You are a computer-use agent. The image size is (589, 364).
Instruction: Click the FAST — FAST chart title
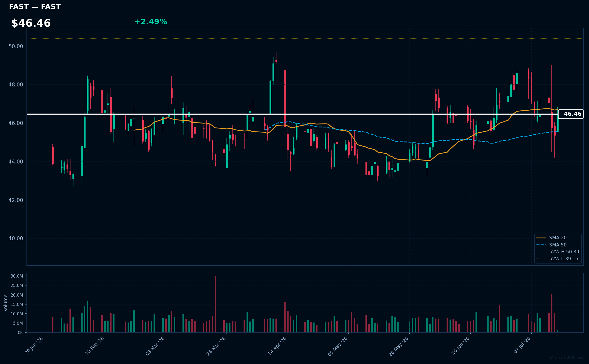coord(35,7)
